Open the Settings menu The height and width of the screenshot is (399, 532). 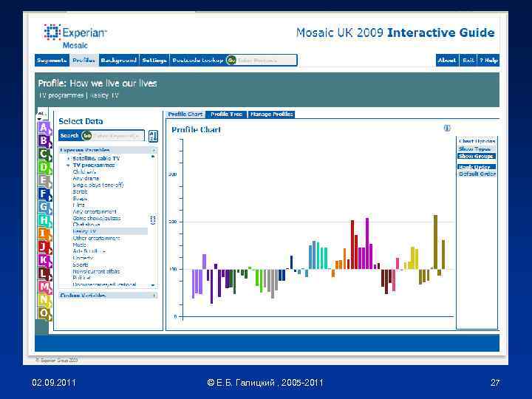click(x=154, y=61)
